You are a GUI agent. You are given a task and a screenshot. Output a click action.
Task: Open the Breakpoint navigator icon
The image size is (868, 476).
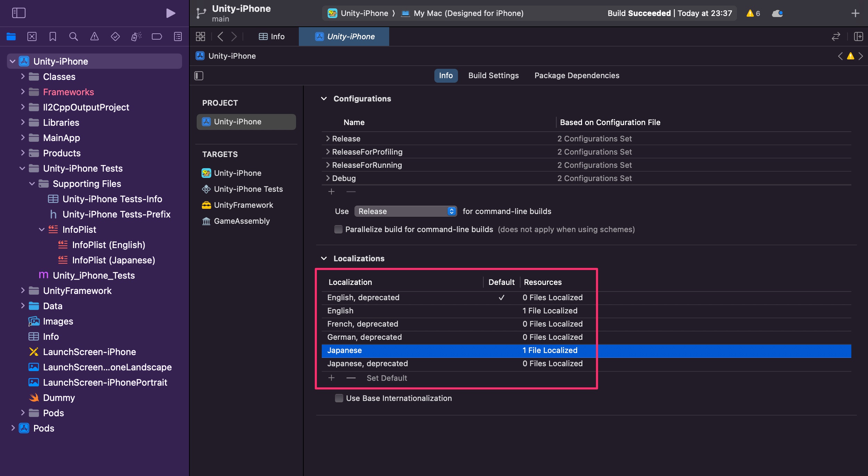point(157,36)
